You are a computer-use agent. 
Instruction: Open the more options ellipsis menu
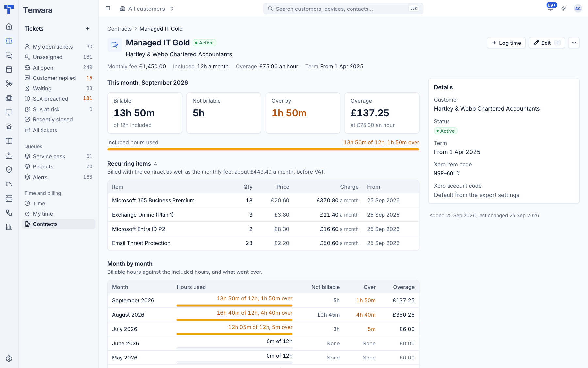(574, 43)
